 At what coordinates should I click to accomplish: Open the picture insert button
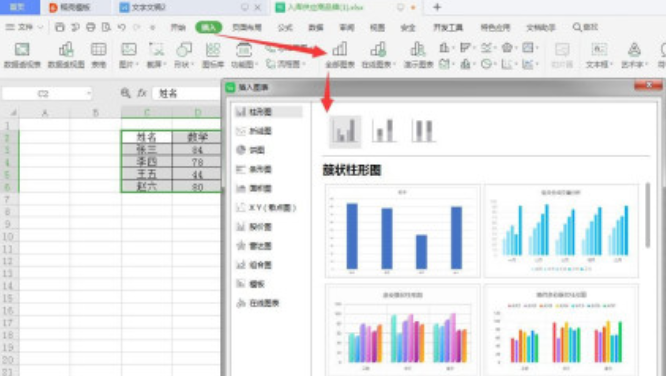(128, 55)
